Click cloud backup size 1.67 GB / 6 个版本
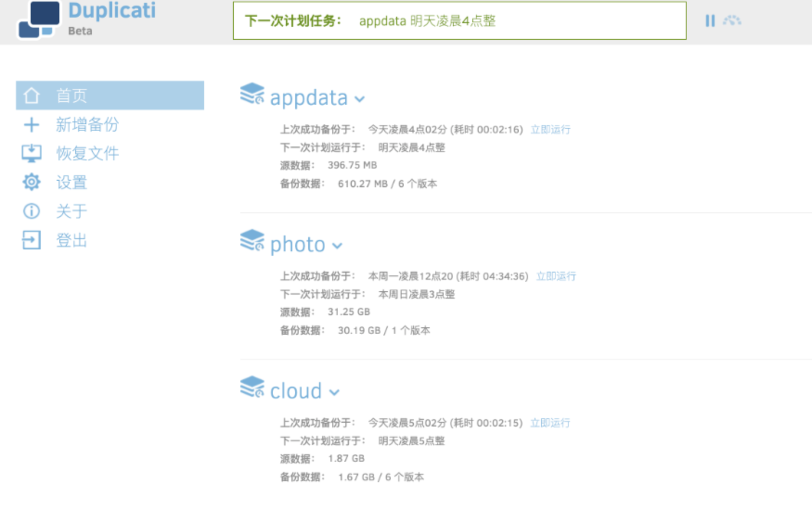The width and height of the screenshot is (812, 509). coord(381,477)
